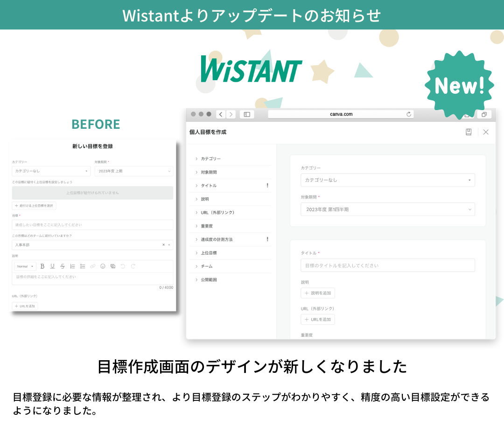Click the Underline formatting icon
This screenshot has height=426, width=504.
coord(52,266)
